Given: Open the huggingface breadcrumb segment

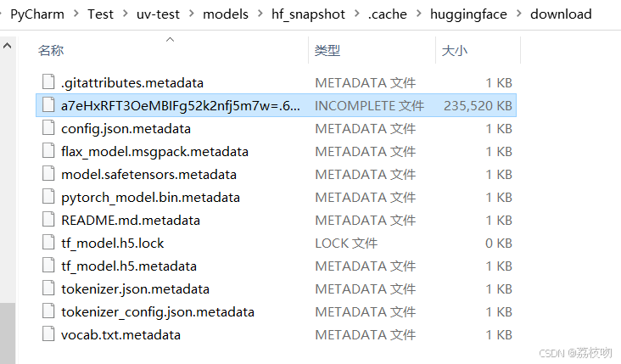Looking at the screenshot, I should (468, 14).
